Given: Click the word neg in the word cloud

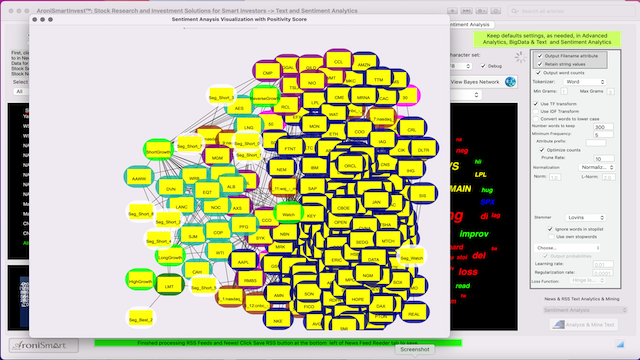Looking at the screenshot, I should tap(462, 151).
